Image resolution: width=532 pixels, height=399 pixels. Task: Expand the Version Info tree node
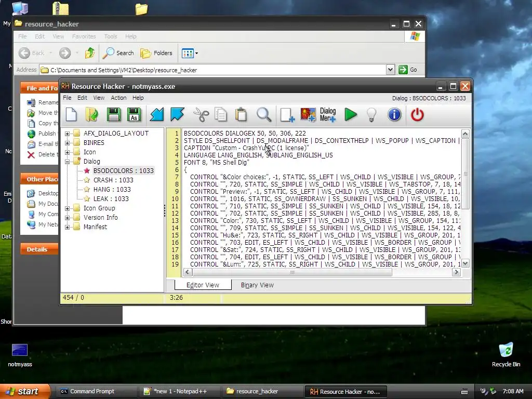[x=67, y=218]
